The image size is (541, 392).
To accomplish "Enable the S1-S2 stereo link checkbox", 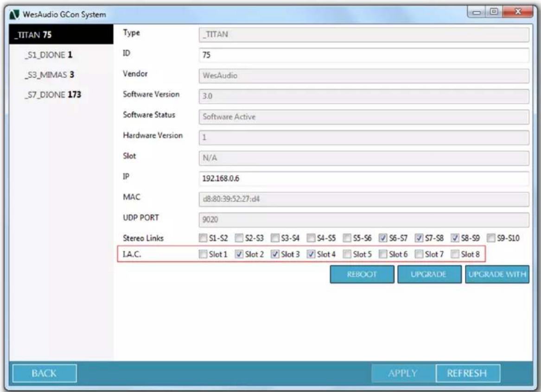I will coord(203,238).
